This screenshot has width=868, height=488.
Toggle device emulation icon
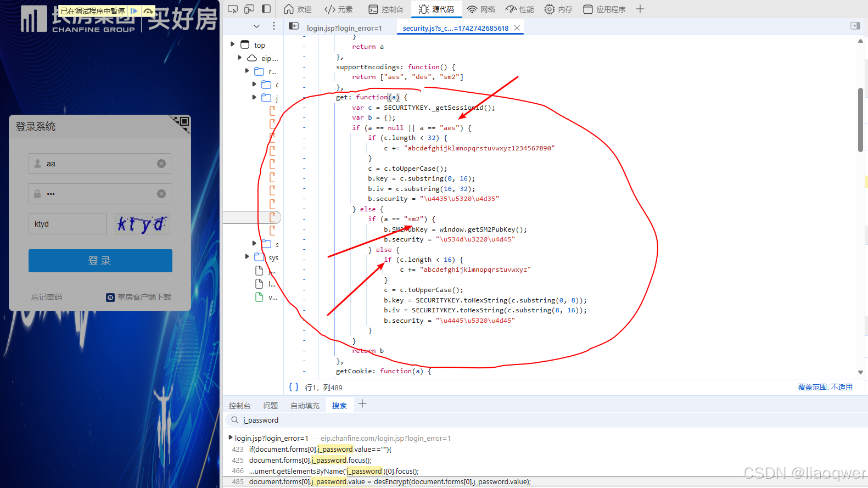coord(249,9)
